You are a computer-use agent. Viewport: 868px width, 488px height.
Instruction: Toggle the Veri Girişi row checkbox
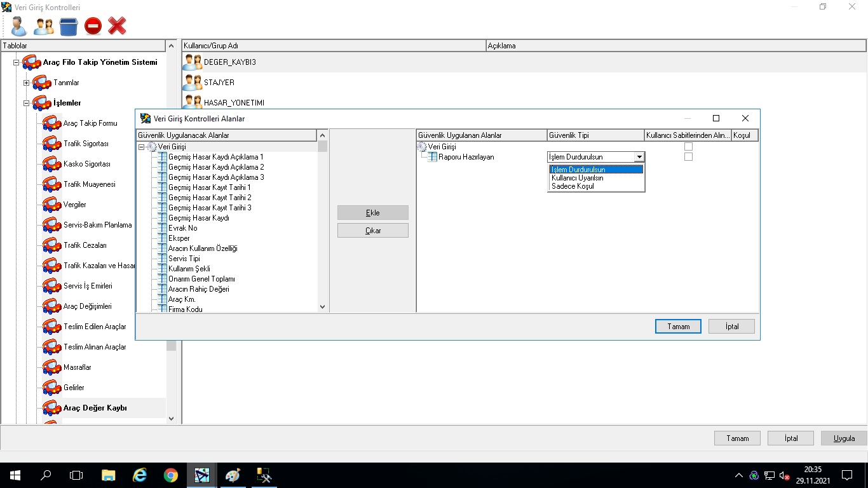click(688, 147)
